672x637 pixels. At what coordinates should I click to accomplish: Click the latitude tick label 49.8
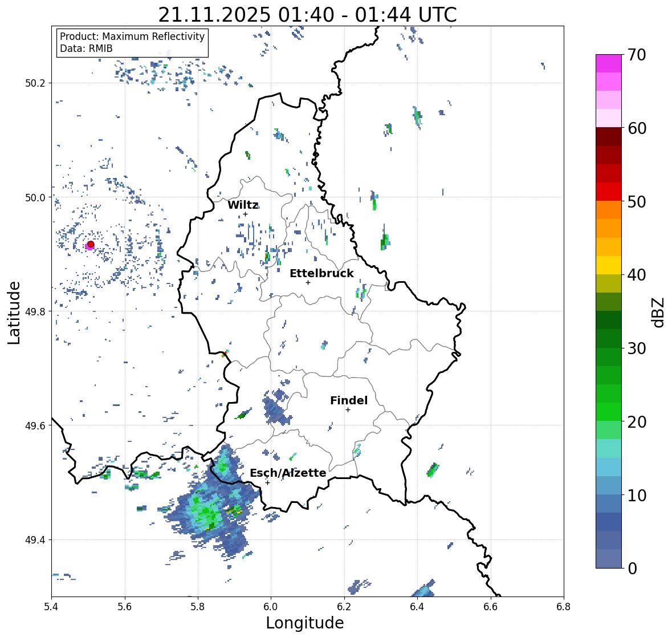(35, 311)
